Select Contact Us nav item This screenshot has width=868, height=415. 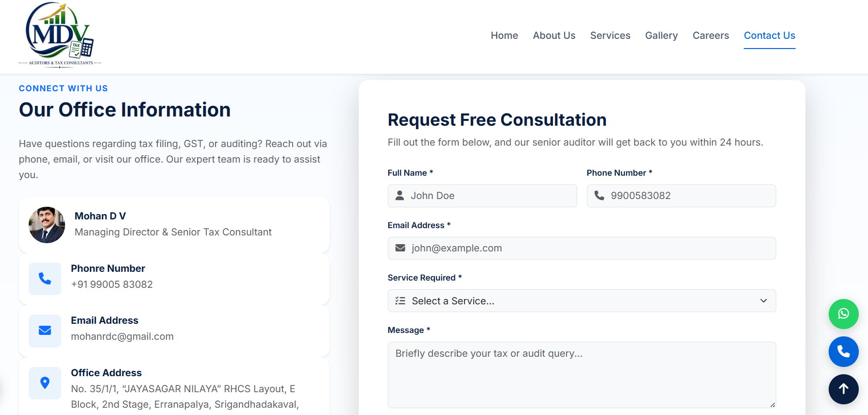point(769,35)
